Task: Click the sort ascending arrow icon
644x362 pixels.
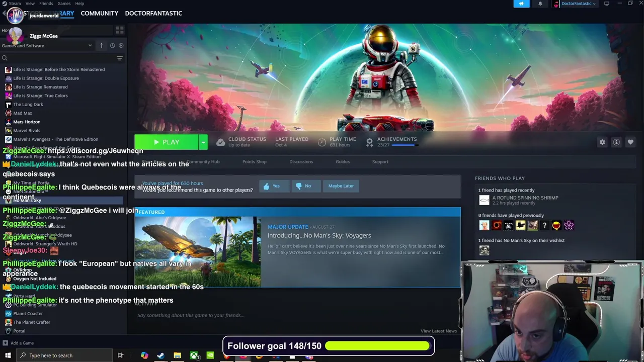Action: tap(101, 46)
